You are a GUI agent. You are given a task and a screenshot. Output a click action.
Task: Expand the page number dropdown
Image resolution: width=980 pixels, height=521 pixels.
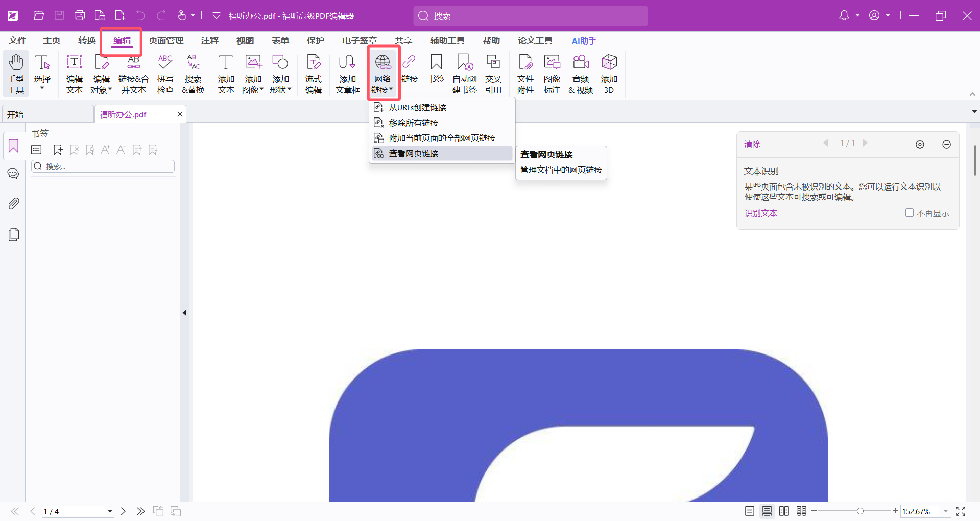point(110,511)
